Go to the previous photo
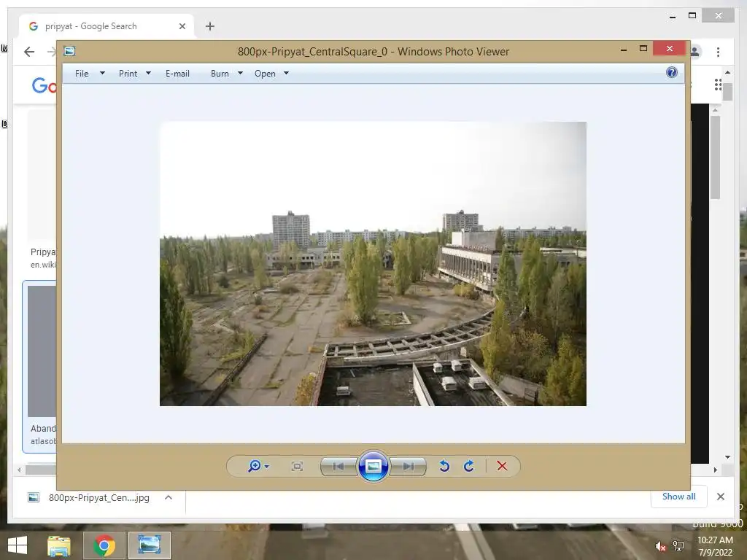The image size is (747, 560). click(338, 466)
